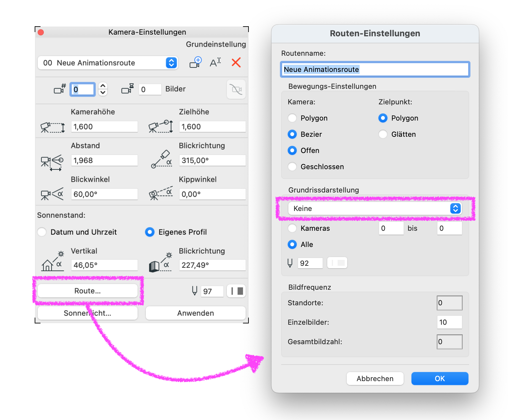Increase camera number with stepper up arrow

click(x=103, y=86)
